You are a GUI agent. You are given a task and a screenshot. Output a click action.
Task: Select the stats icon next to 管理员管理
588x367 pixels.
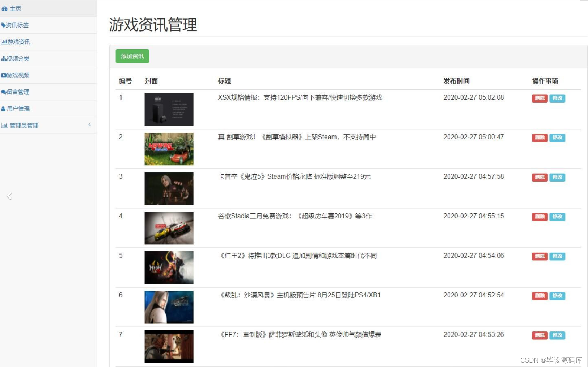(5, 125)
